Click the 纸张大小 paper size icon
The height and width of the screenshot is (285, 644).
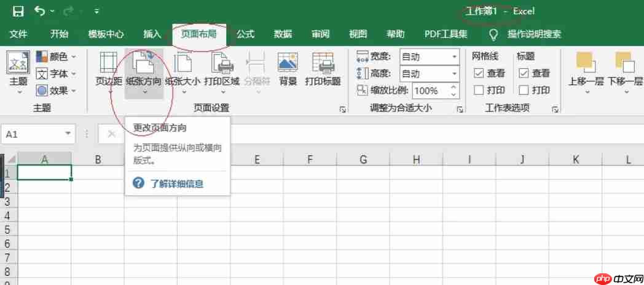(183, 63)
